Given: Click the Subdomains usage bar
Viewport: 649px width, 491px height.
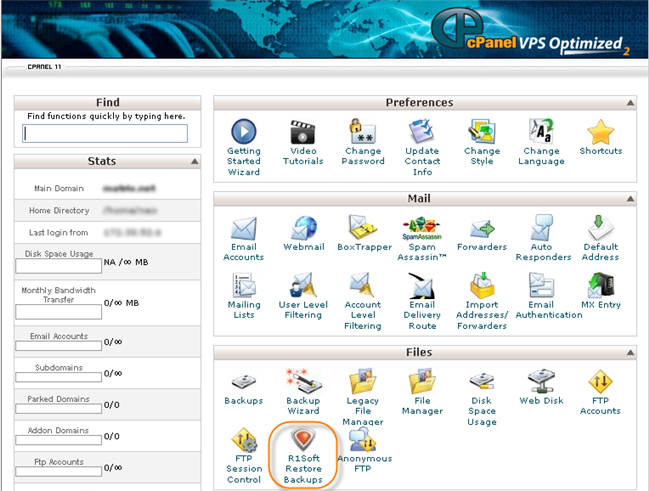Looking at the screenshot, I should coord(58,377).
